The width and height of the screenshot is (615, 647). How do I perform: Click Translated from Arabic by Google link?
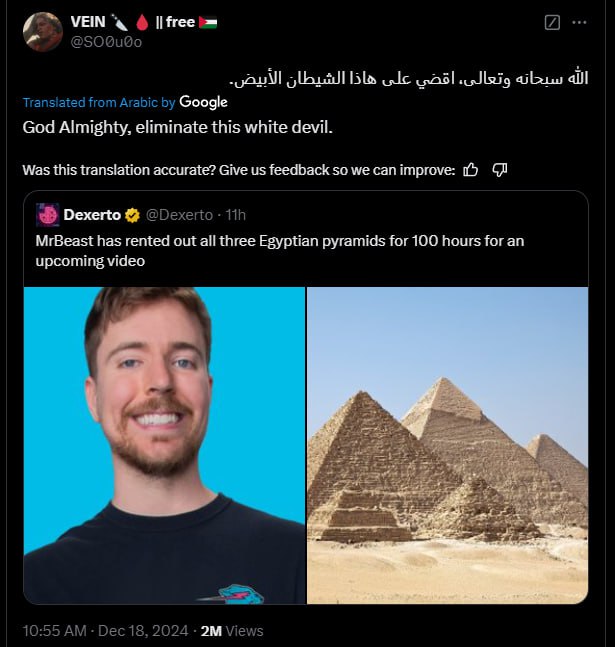coord(125,102)
